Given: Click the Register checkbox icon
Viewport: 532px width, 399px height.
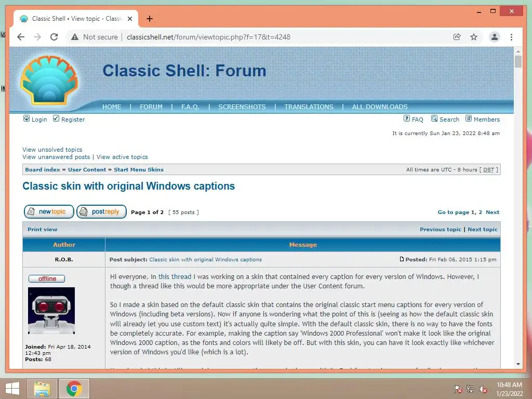Looking at the screenshot, I should coord(56,118).
